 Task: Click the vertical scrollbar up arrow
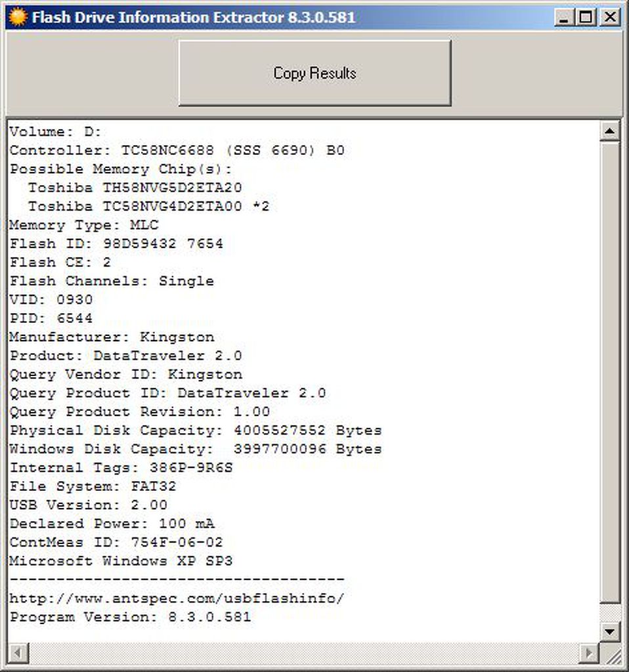(610, 131)
